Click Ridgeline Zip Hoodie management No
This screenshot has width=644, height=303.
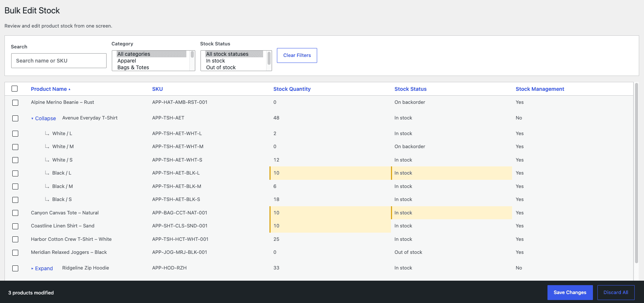(519, 268)
